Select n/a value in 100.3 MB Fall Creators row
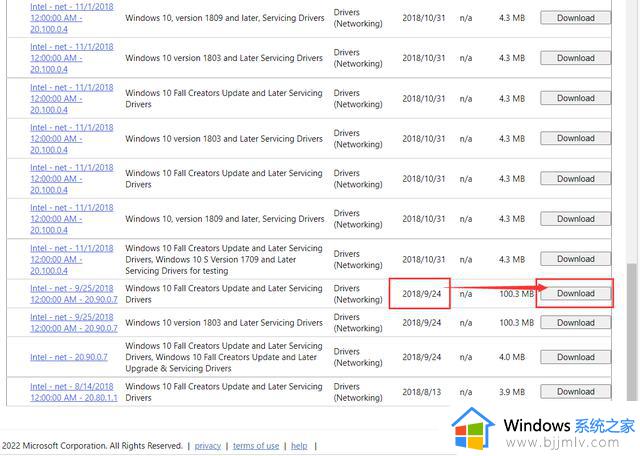This screenshot has height=456, width=640. click(x=466, y=294)
